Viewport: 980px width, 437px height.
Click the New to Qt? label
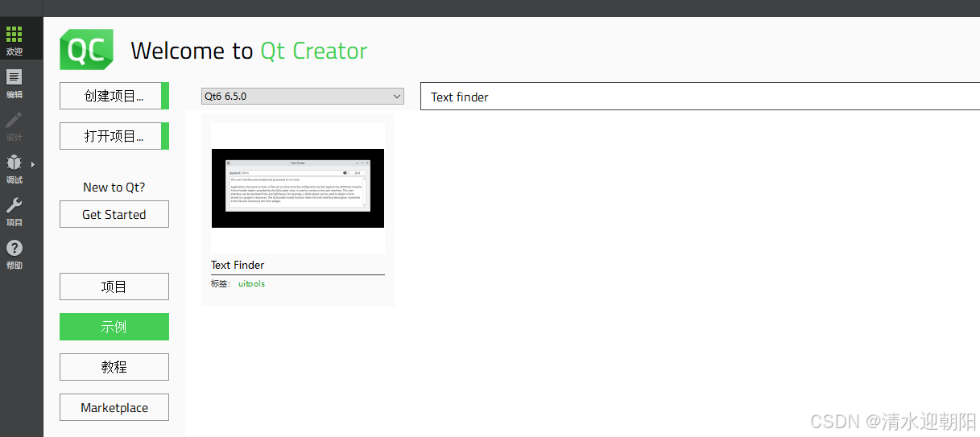point(114,187)
